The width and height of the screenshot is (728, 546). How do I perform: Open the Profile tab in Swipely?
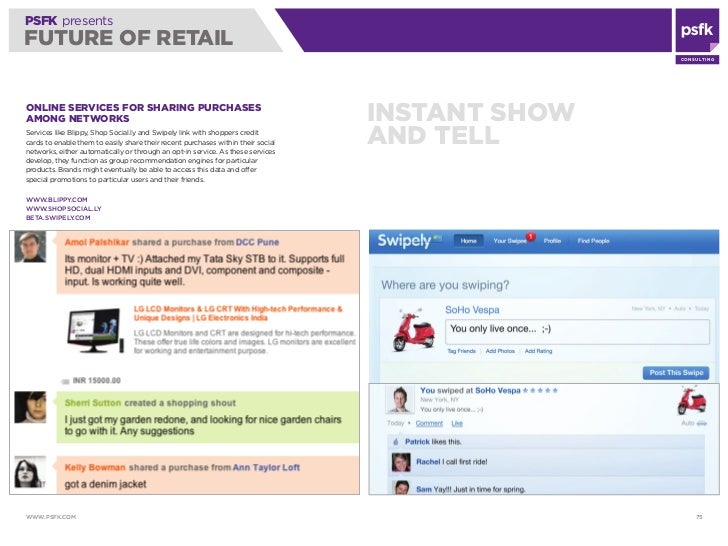click(x=552, y=241)
